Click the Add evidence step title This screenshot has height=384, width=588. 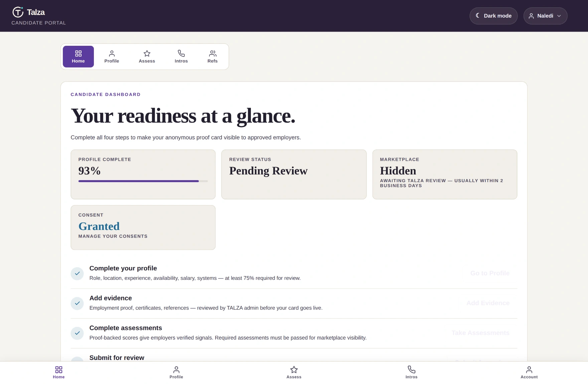click(x=111, y=298)
